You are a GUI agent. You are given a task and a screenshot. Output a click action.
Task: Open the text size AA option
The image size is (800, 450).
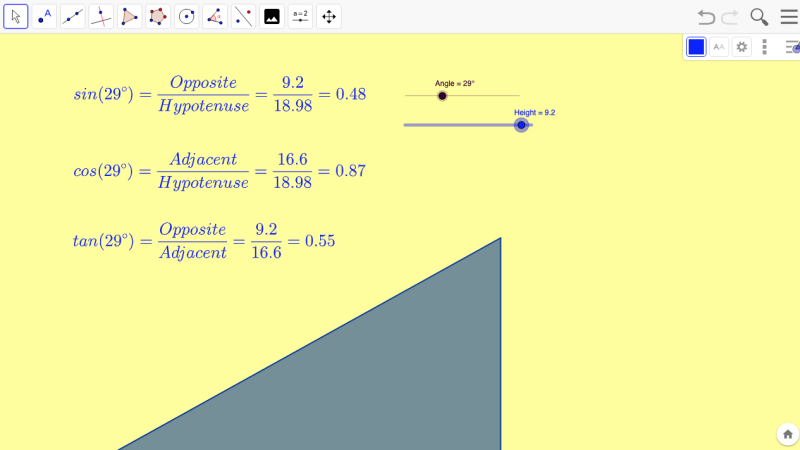(x=719, y=47)
